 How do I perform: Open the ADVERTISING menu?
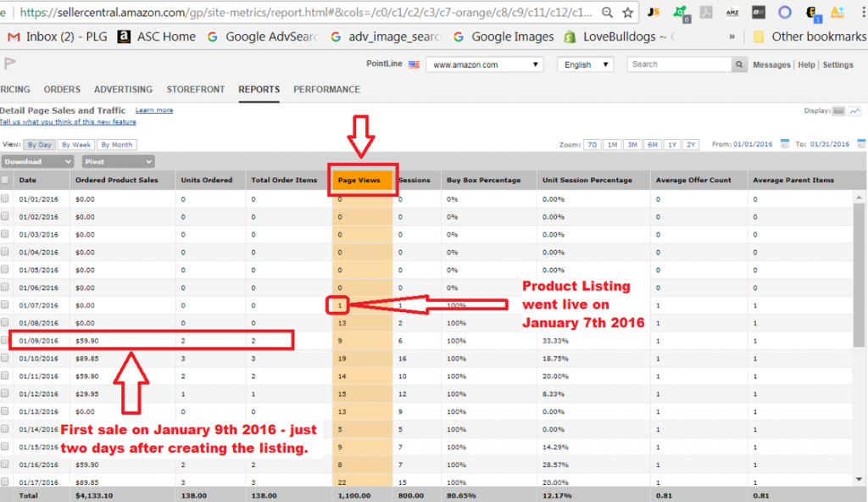click(123, 89)
